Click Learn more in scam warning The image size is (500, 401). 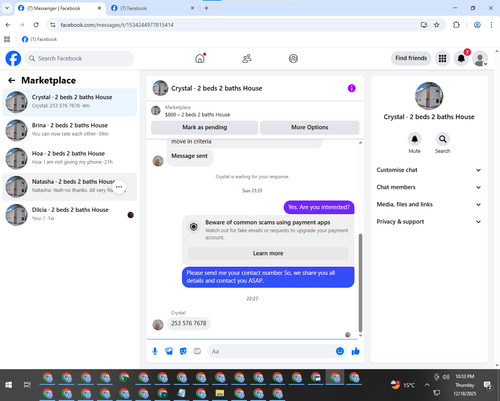pos(268,253)
